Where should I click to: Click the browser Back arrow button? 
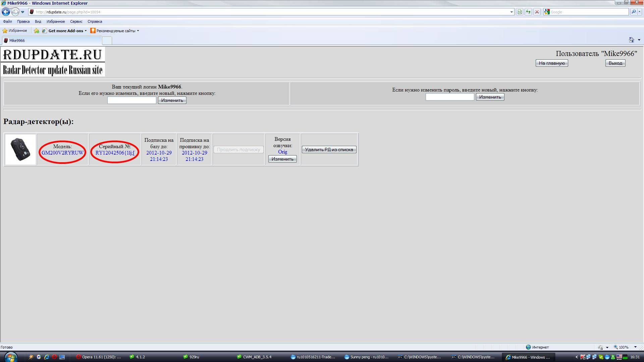[x=6, y=12]
